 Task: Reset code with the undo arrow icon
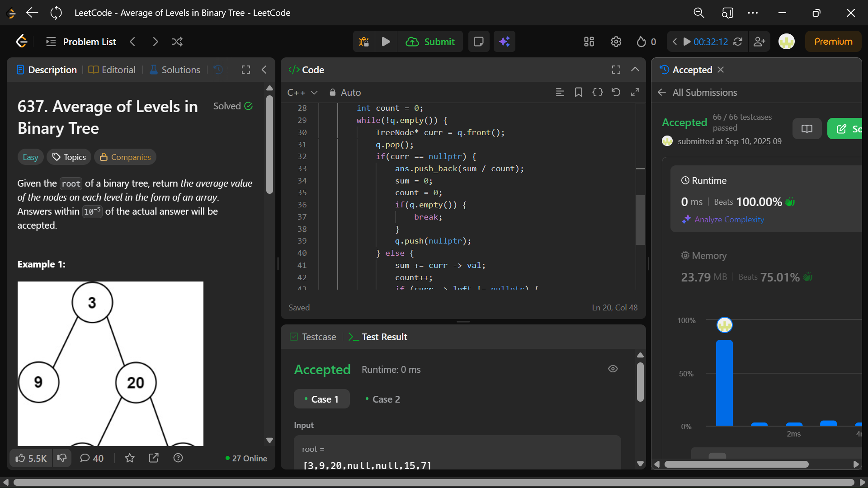coord(616,92)
